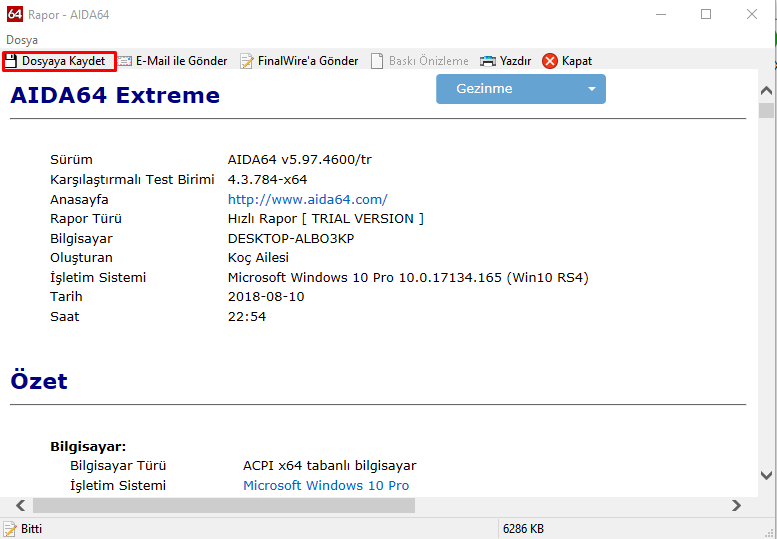Click the Bilgisayar Türü label
777x539 pixels.
118,466
